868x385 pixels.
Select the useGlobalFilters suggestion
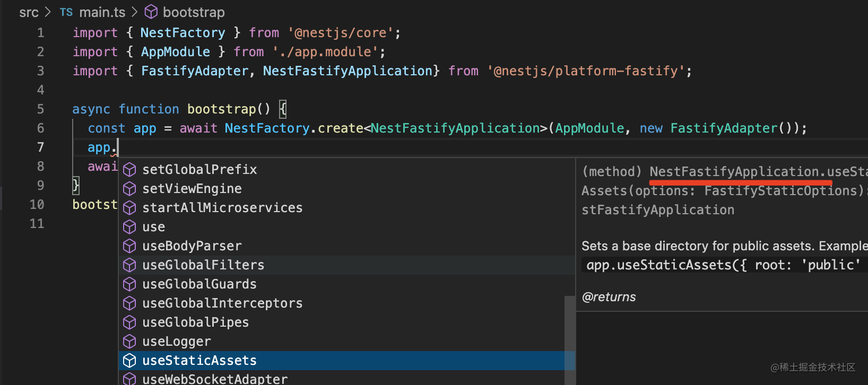tap(346, 265)
